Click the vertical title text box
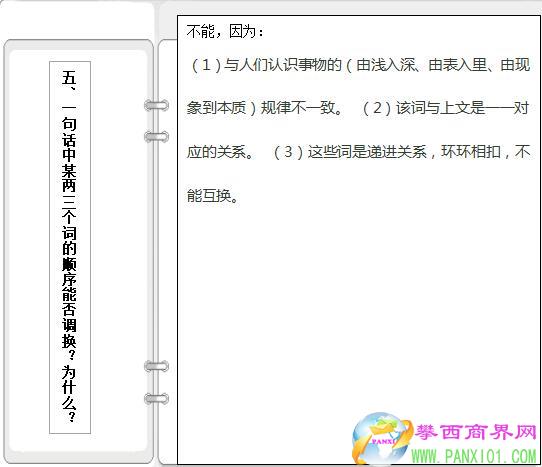Image resolution: width=542 pixels, height=467 pixels. [x=70, y=247]
